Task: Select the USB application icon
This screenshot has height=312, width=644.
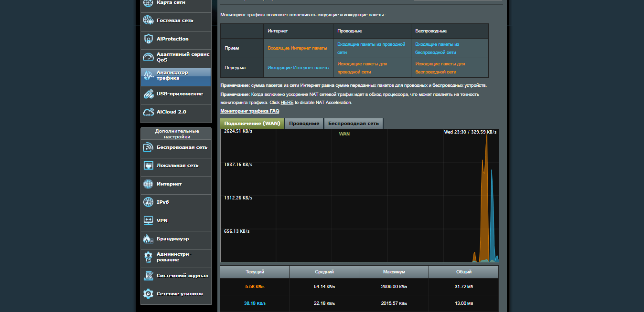Action: (148, 94)
